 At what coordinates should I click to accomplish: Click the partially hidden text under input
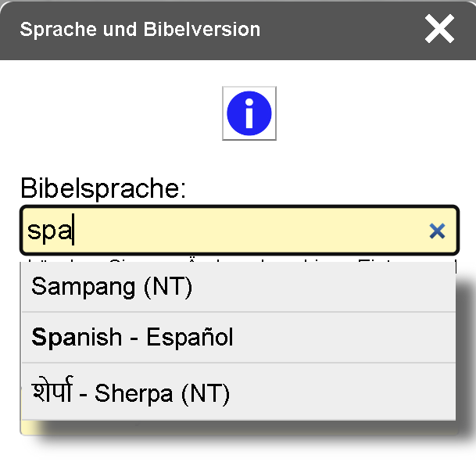pos(234,259)
